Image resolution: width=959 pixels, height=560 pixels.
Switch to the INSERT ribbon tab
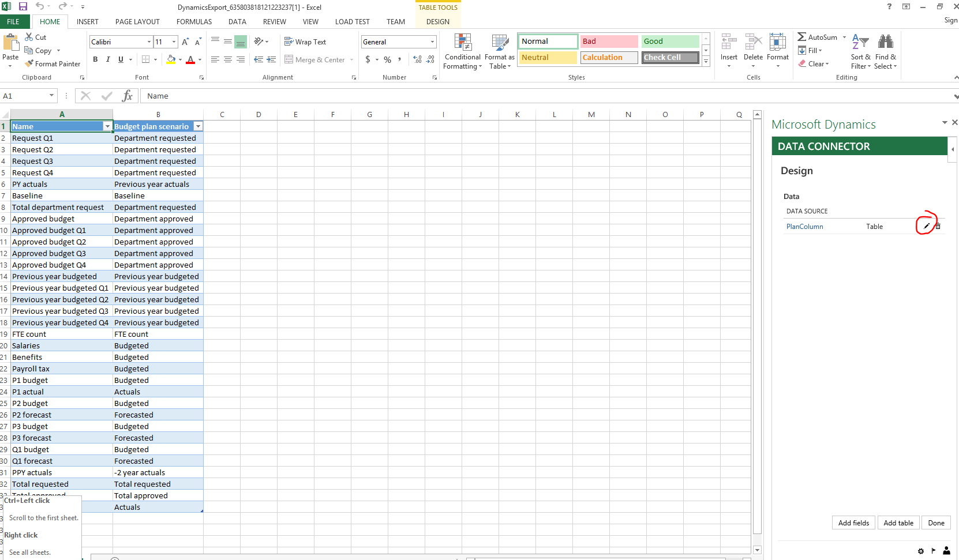[88, 21]
